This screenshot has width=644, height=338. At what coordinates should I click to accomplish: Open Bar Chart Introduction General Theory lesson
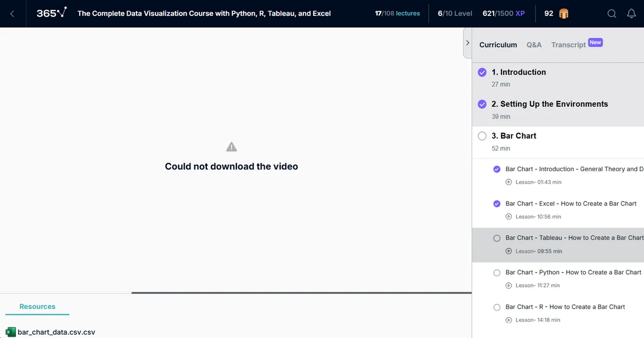coord(571,169)
